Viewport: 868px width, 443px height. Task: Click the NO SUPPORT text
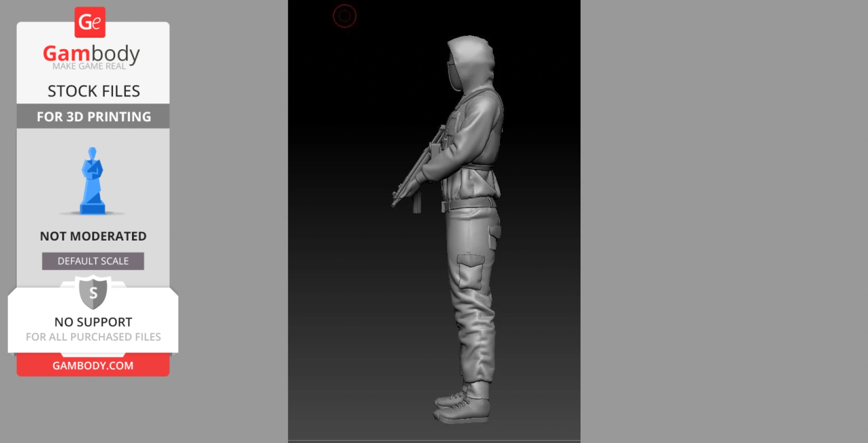coord(93,322)
